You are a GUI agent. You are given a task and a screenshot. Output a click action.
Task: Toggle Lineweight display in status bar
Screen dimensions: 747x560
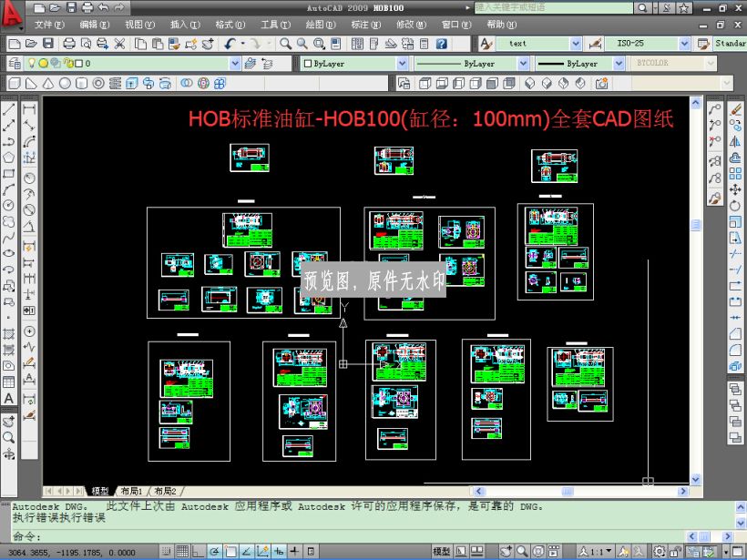click(295, 552)
